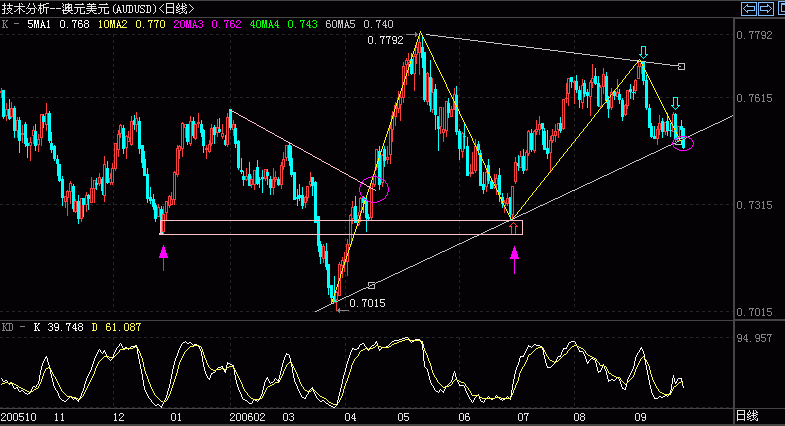Click the 0.7015 low label beside the chart bottom

[367, 303]
